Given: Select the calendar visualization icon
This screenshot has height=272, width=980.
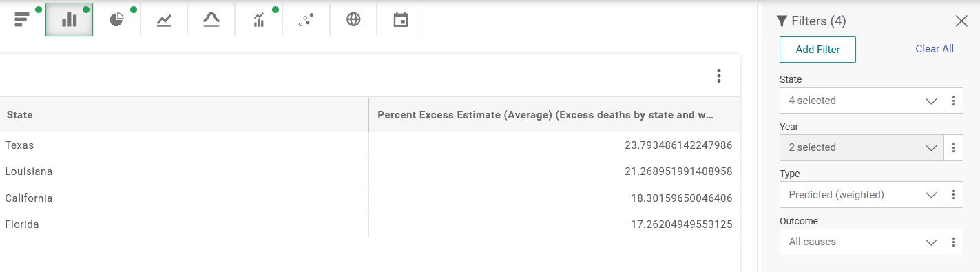Looking at the screenshot, I should tap(401, 19).
